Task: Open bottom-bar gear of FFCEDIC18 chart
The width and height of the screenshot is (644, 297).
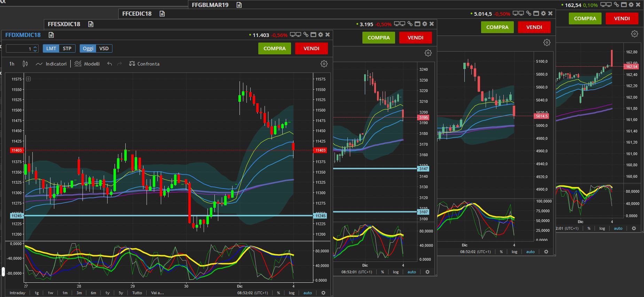Action: click(546, 252)
